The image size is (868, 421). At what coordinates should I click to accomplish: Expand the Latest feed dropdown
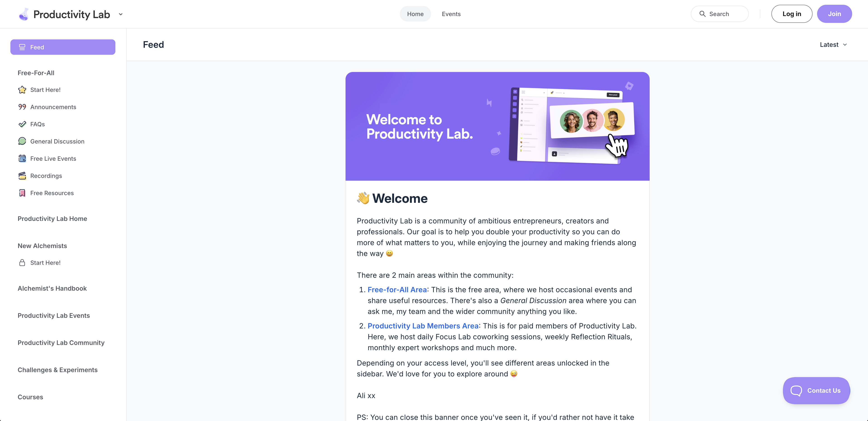click(834, 44)
